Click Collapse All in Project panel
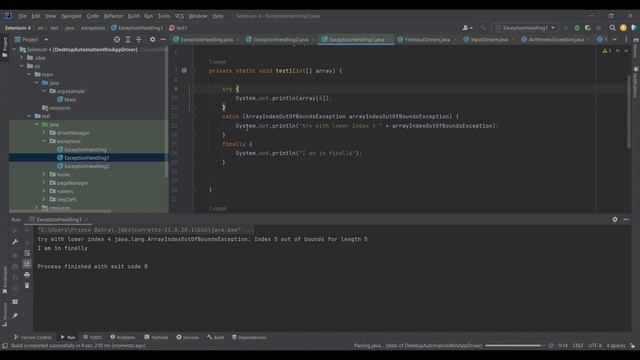Screen dimensions: 640x360 [139, 40]
